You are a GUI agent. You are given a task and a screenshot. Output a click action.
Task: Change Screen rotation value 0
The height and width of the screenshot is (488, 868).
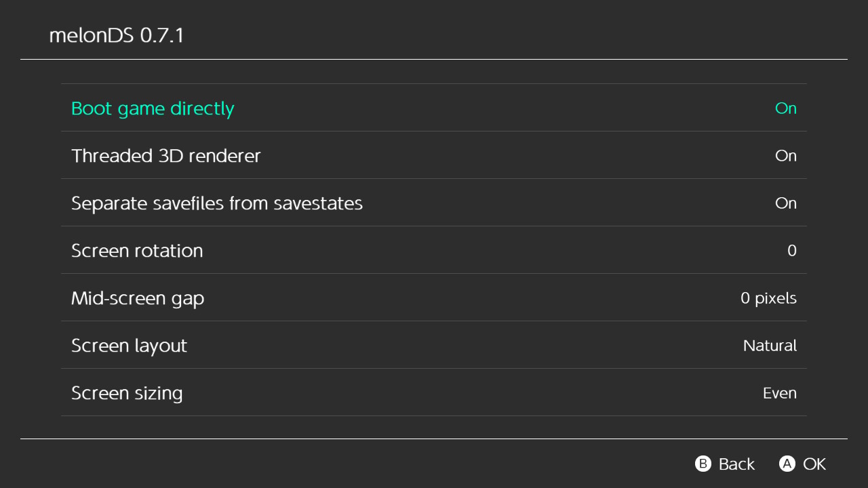pyautogui.click(x=791, y=251)
